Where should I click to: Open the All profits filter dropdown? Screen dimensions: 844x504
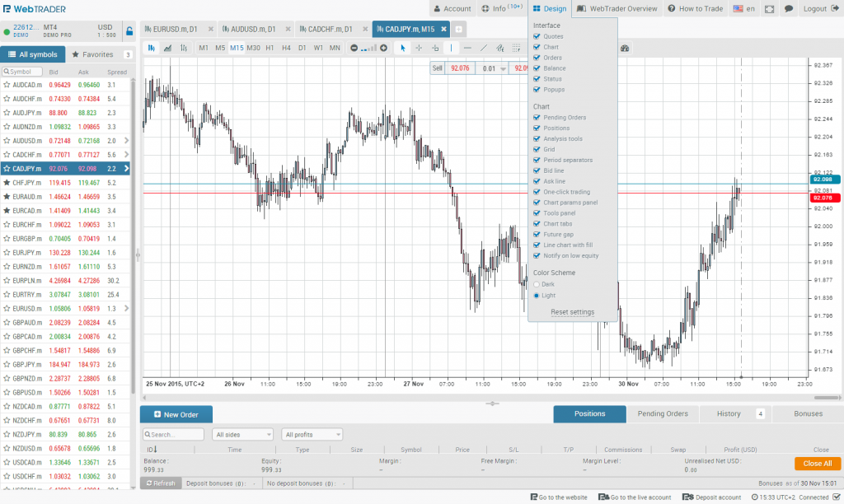(x=312, y=435)
